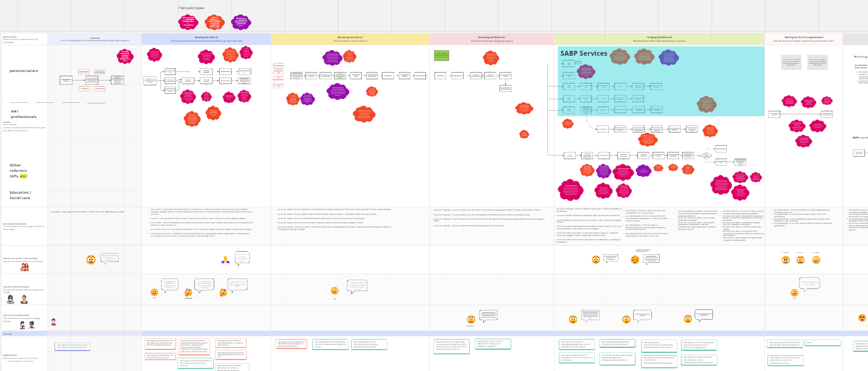Select the pink cloud in the Awareness column

coord(125,56)
